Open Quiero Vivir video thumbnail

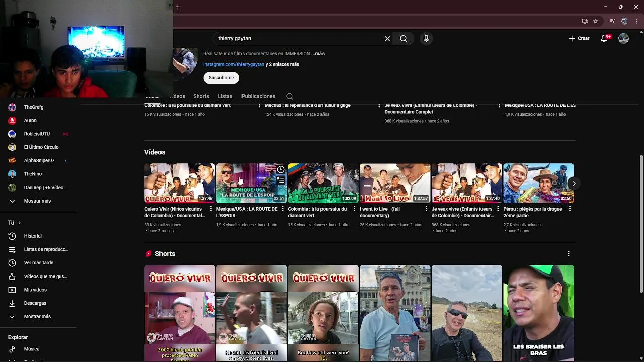coord(180,183)
